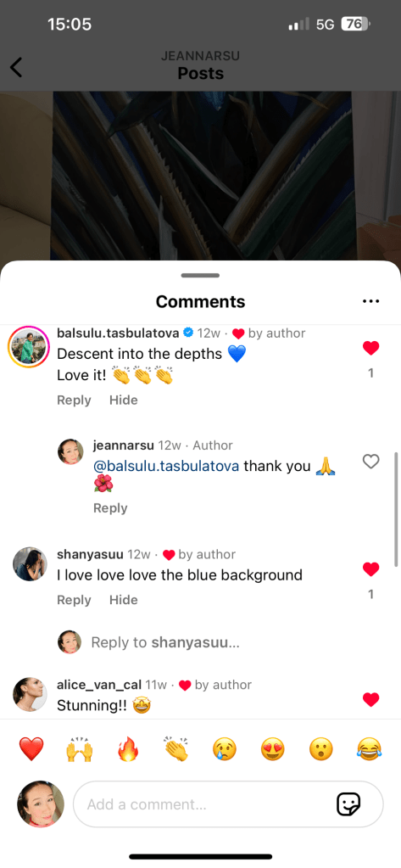
Task: Open the sticker picker in the comment box
Action: click(x=348, y=804)
